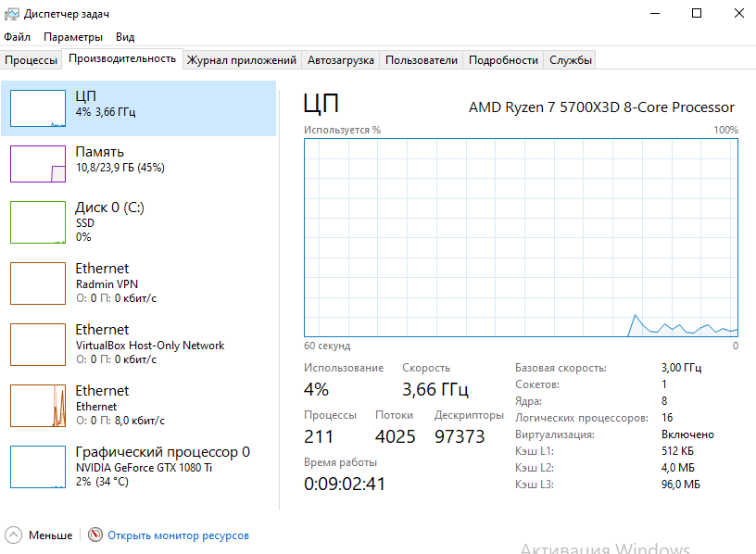Click base speed value '3,00 ГГц'
The height and width of the screenshot is (554, 756).
[x=681, y=368]
